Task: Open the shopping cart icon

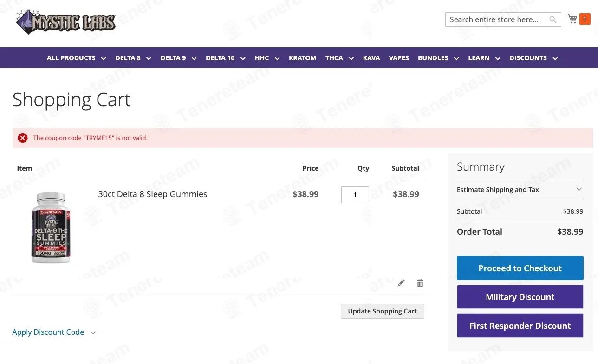Action: click(572, 19)
